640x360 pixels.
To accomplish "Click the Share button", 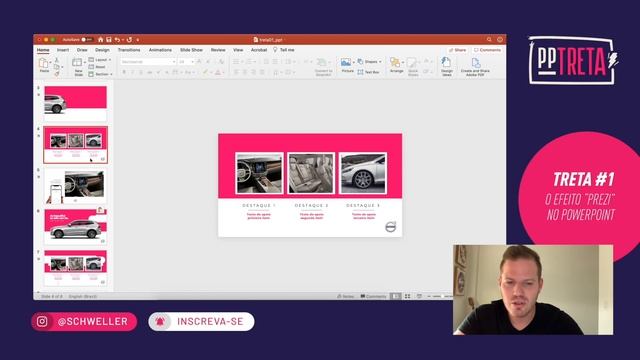I will (457, 50).
